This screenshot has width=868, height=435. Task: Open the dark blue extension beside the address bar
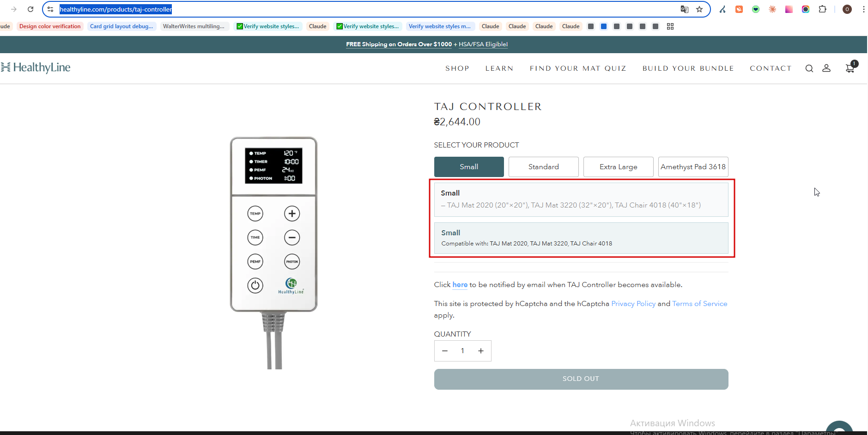point(722,9)
